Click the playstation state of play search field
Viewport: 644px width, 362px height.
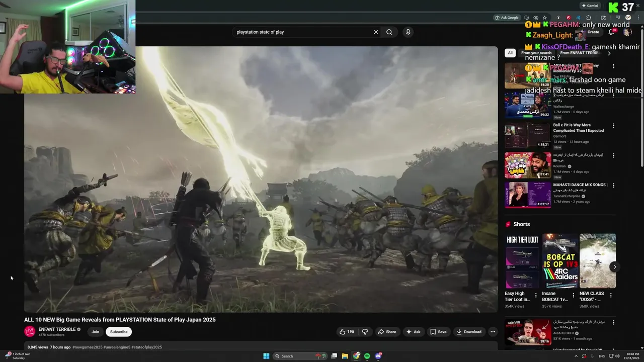[302, 32]
